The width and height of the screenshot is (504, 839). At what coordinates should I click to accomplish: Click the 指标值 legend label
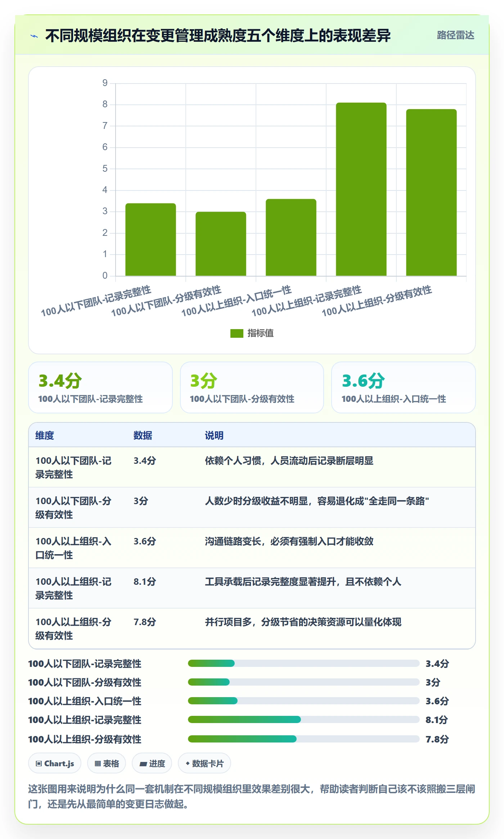pos(260,333)
